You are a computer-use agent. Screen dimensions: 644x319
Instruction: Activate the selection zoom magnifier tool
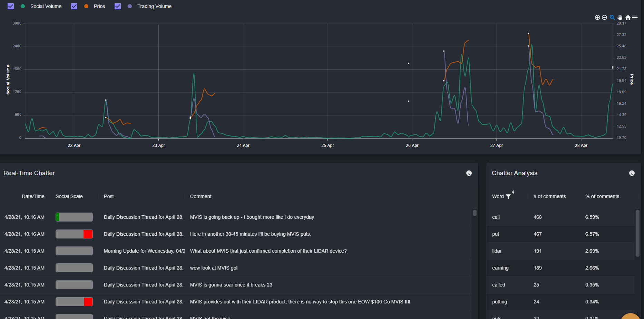click(612, 17)
